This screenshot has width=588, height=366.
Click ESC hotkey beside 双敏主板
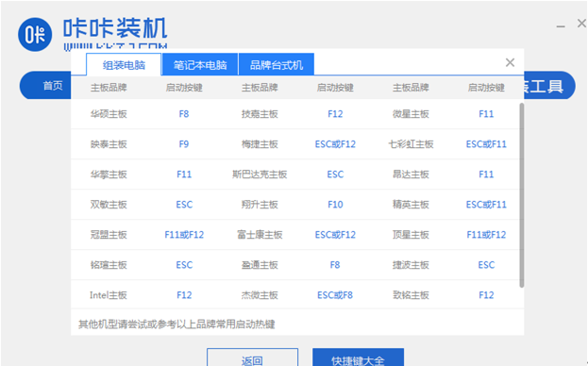pyautogui.click(x=184, y=205)
